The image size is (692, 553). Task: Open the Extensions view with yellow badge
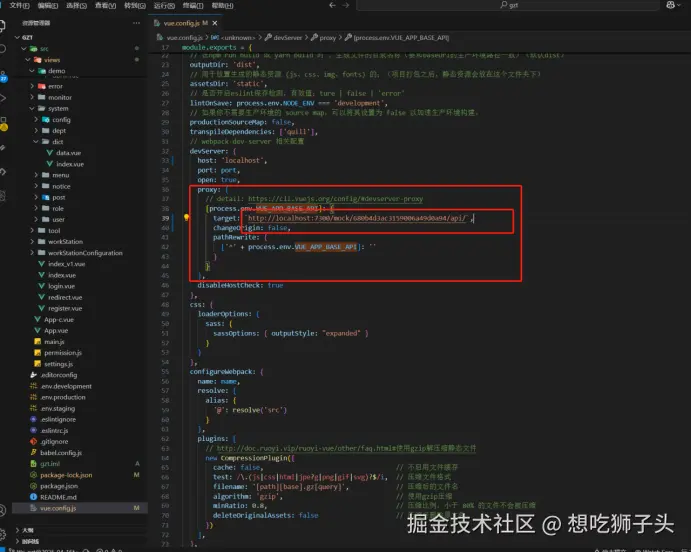[3, 124]
